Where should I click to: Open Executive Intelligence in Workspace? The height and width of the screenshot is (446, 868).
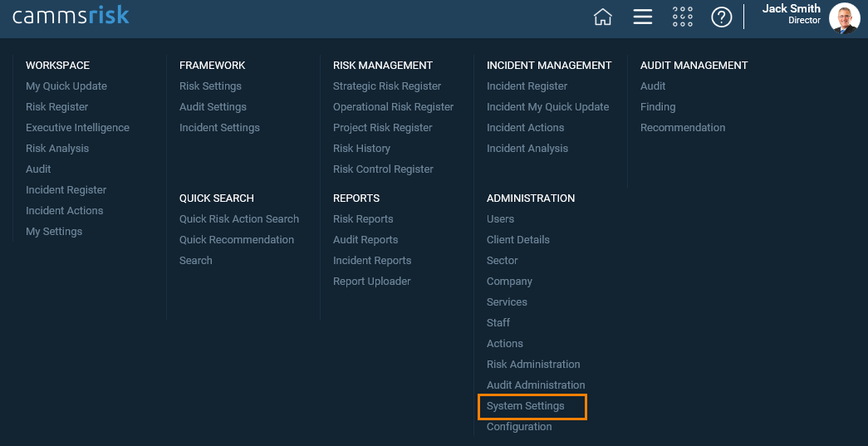click(x=77, y=128)
